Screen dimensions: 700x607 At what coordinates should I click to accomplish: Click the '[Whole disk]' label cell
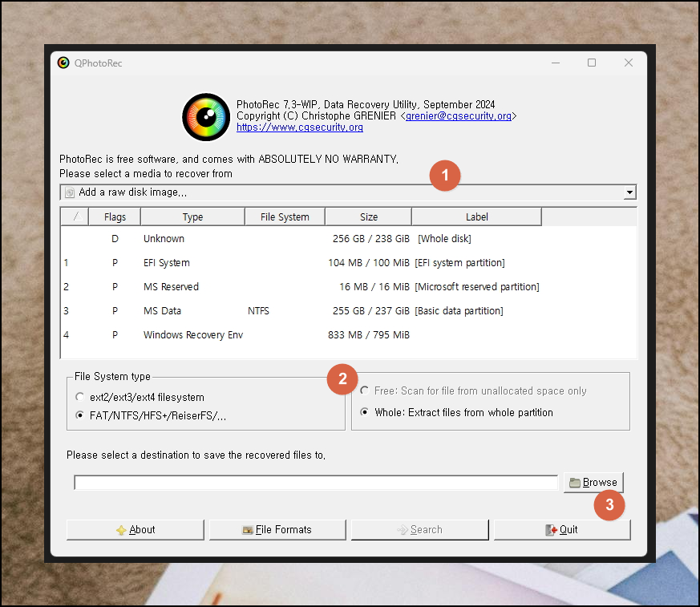click(444, 239)
